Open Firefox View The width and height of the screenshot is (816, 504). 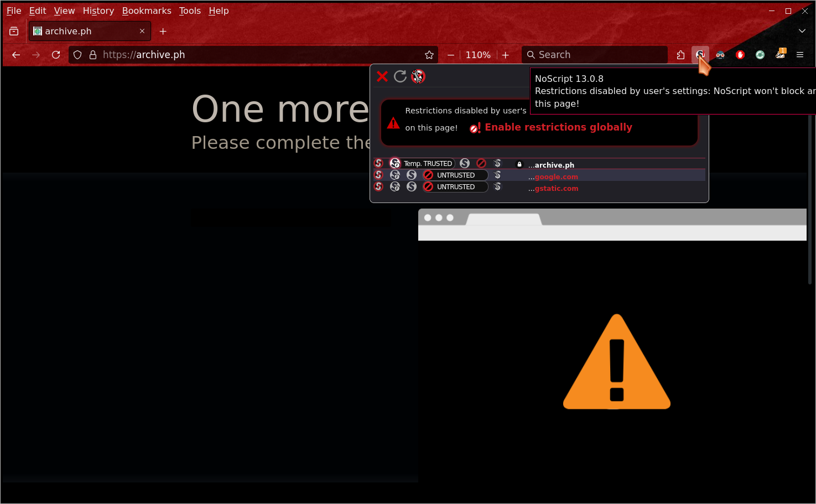click(x=14, y=32)
